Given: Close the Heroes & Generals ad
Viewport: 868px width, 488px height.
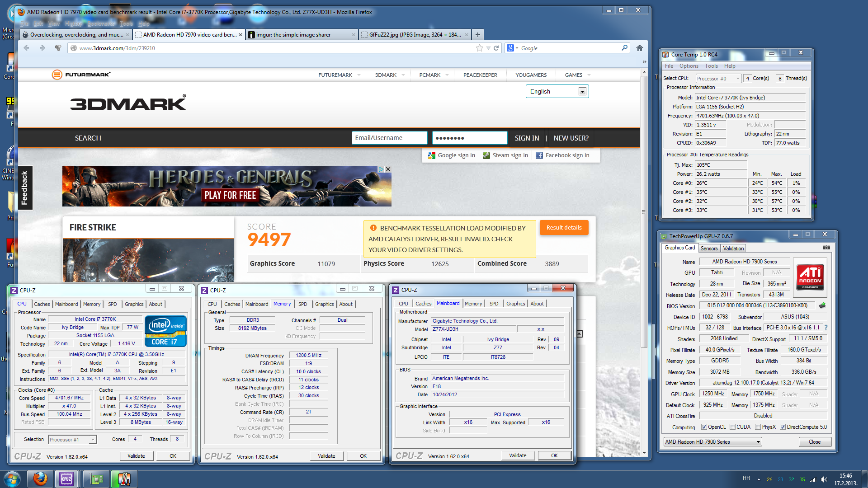Looking at the screenshot, I should point(388,169).
